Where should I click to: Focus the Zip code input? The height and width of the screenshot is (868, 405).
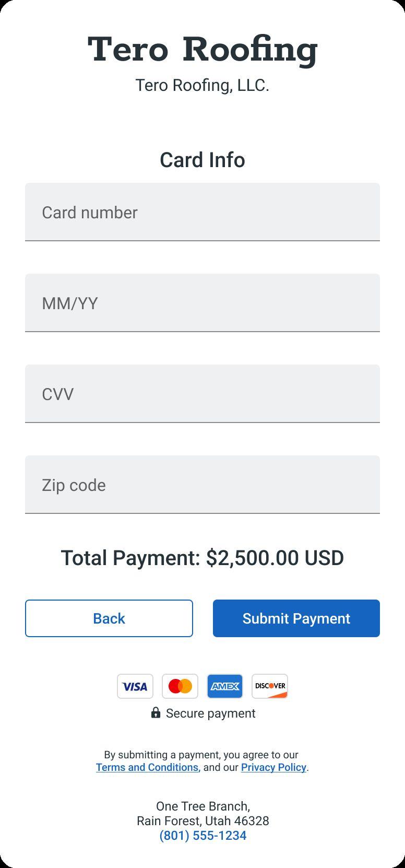click(x=202, y=485)
